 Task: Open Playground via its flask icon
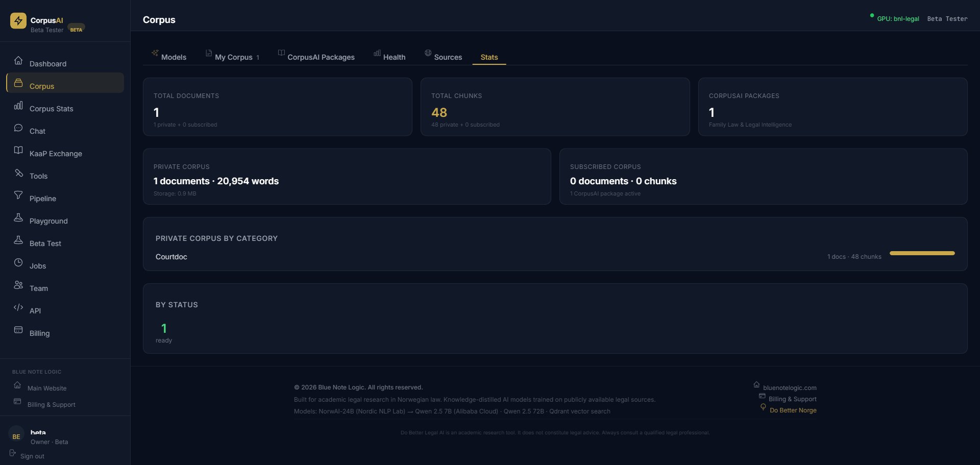18,217
